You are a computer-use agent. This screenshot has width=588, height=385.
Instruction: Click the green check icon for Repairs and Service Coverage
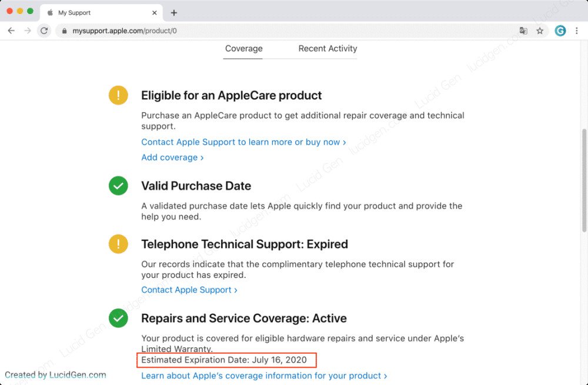(x=119, y=318)
